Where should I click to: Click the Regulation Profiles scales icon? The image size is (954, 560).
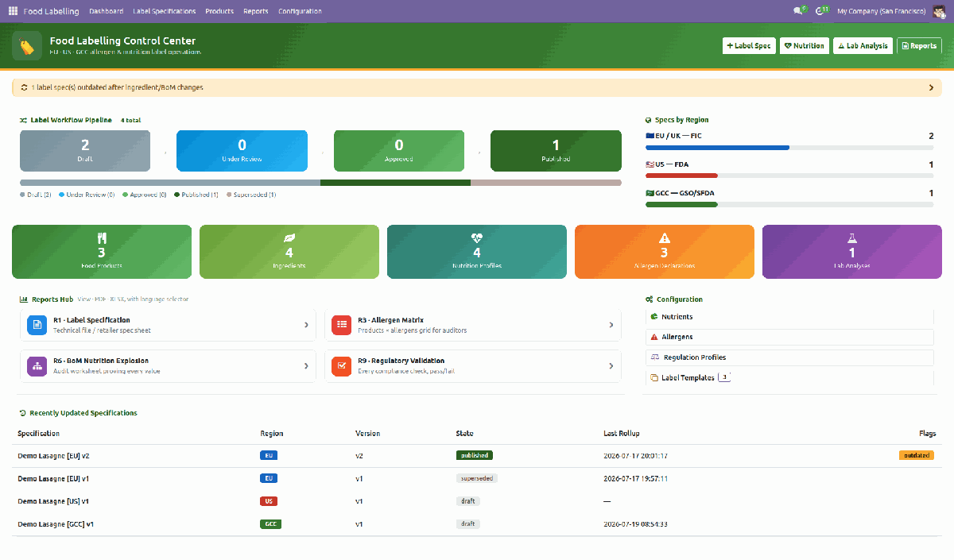(x=655, y=357)
